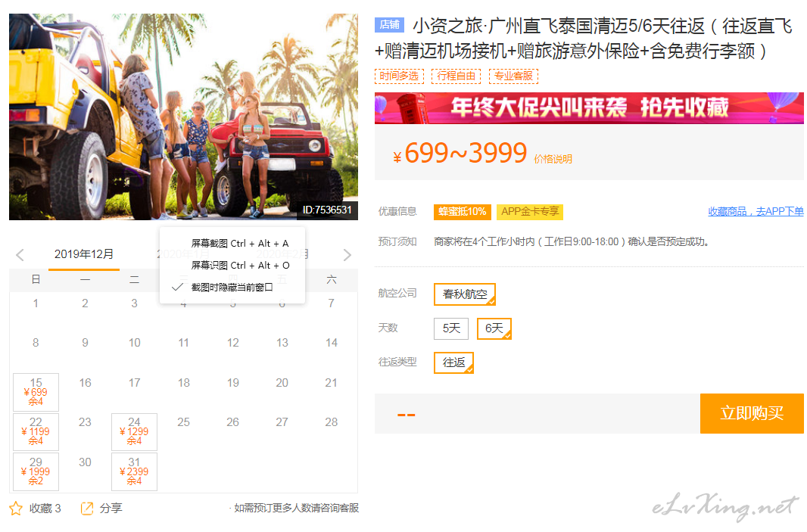The height and width of the screenshot is (532, 807).
Task: Click the 分享 share label
Action: click(111, 509)
